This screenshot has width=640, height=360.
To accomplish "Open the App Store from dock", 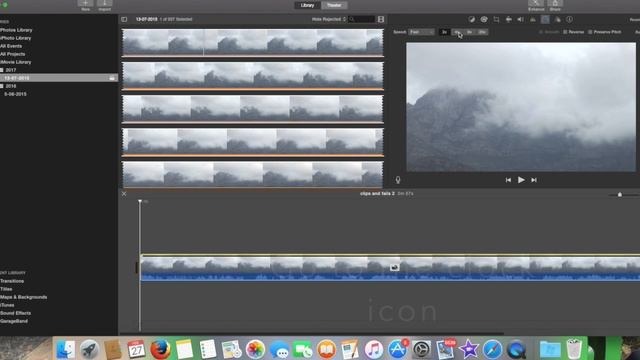I will coord(397,349).
